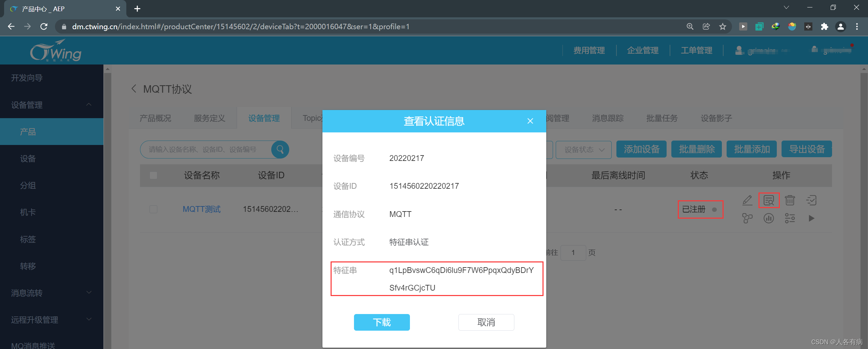
Task: Click the 导出设备 button
Action: (807, 149)
